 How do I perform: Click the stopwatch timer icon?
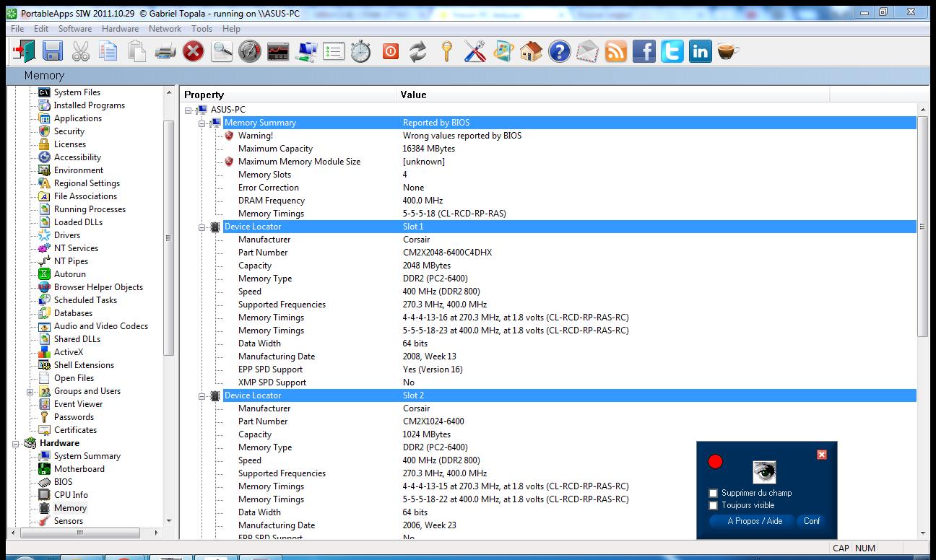tap(361, 51)
